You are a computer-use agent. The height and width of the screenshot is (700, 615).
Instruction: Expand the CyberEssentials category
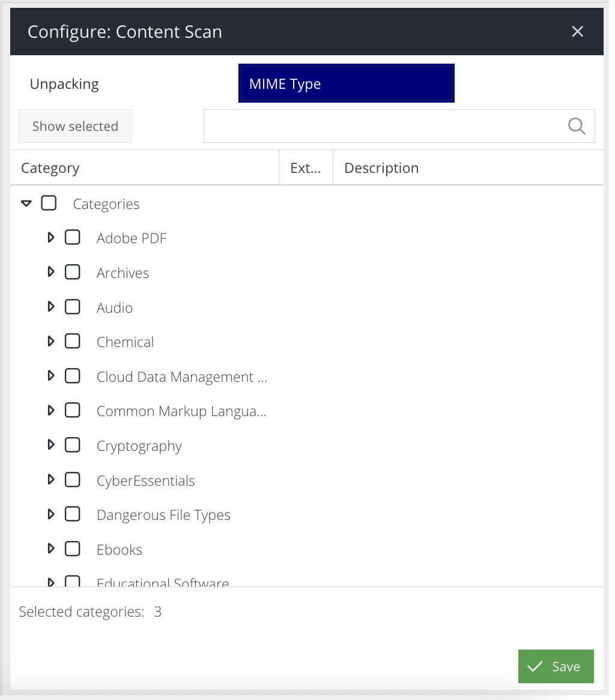pos(51,480)
